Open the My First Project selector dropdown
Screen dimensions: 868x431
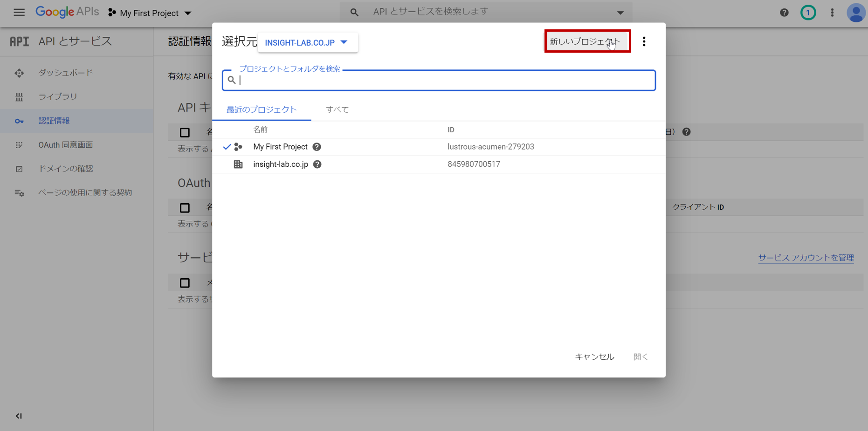(150, 13)
